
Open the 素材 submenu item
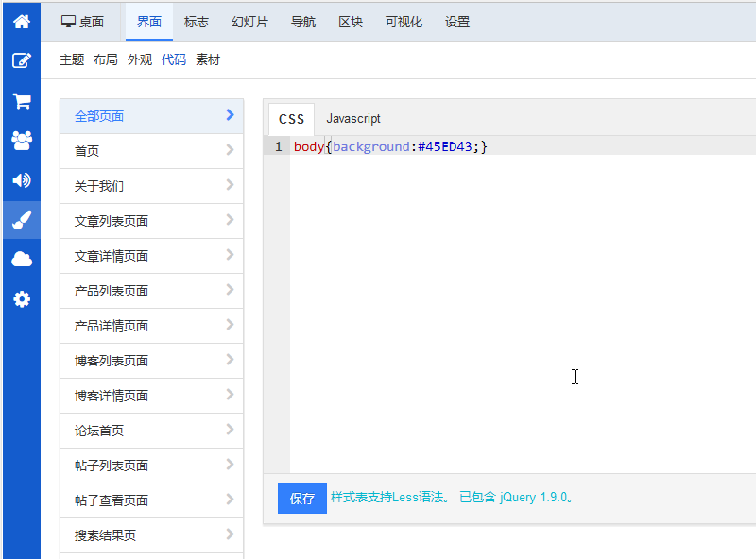[208, 60]
